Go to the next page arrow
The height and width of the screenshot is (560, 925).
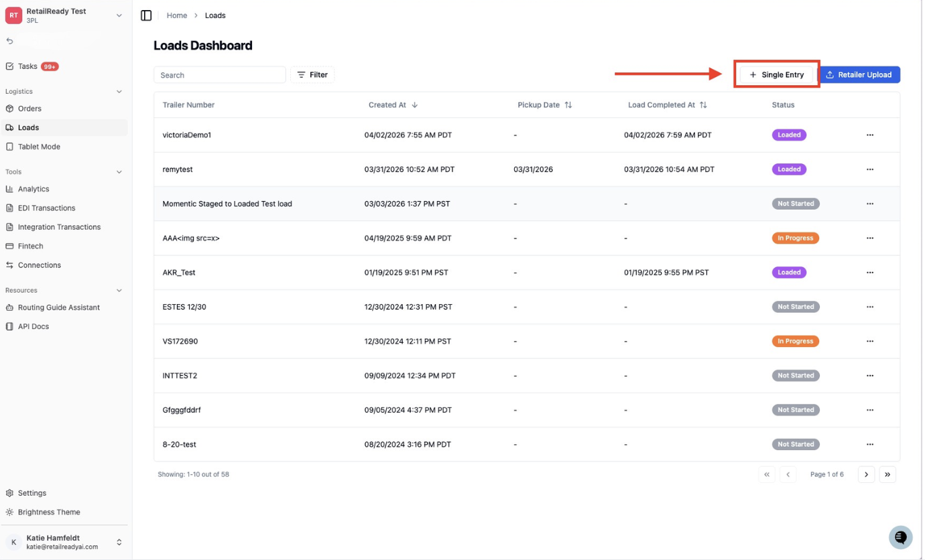pyautogui.click(x=866, y=474)
